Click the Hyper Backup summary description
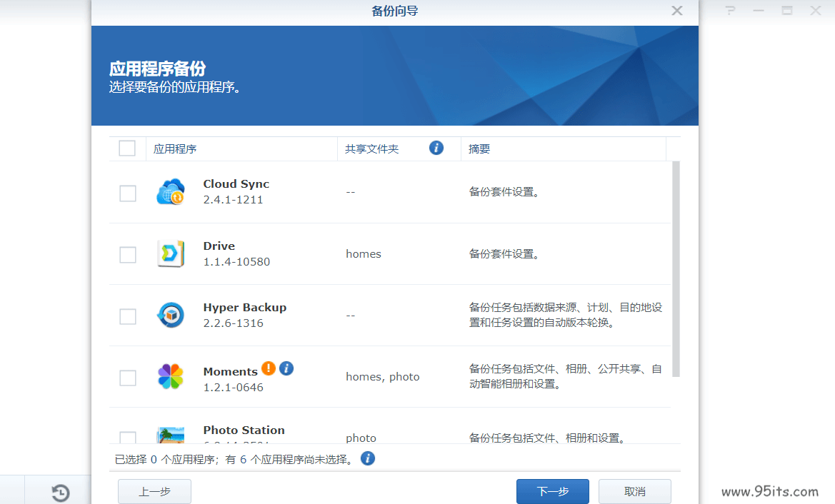Image resolution: width=835 pixels, height=504 pixels. [565, 315]
